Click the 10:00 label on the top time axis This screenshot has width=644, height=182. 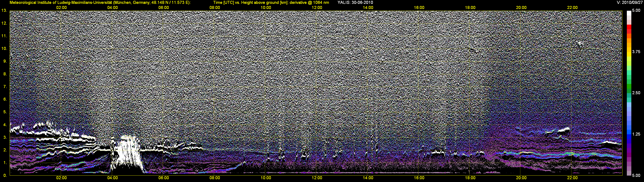tap(266, 8)
